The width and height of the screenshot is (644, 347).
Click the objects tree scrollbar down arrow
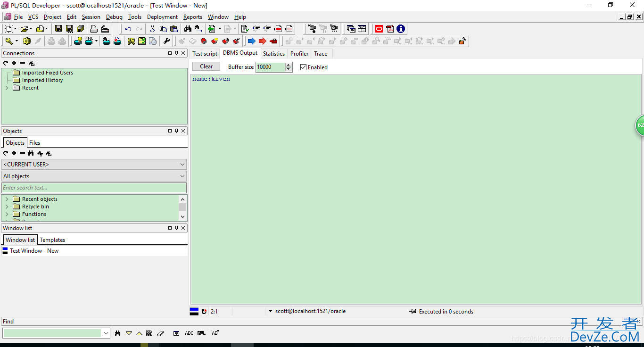click(x=183, y=217)
